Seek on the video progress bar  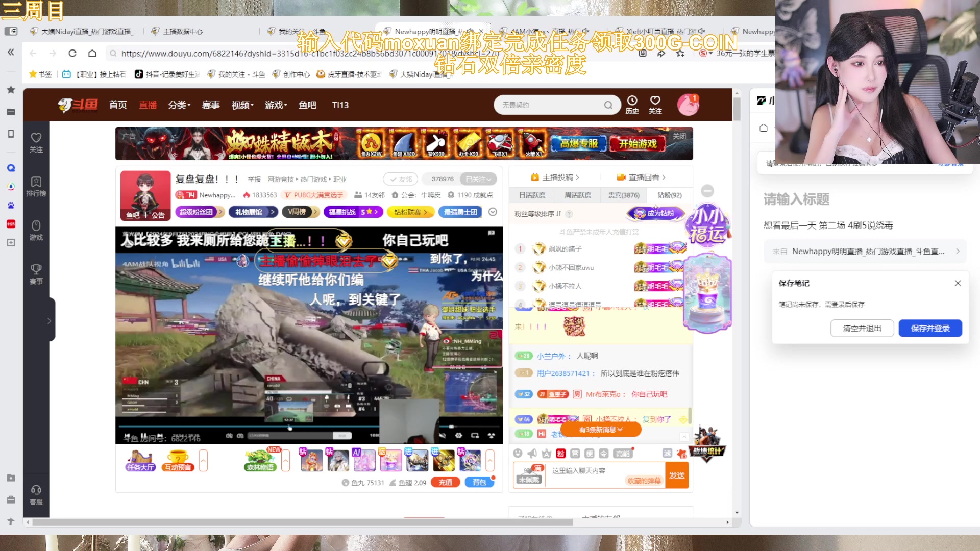(309, 425)
